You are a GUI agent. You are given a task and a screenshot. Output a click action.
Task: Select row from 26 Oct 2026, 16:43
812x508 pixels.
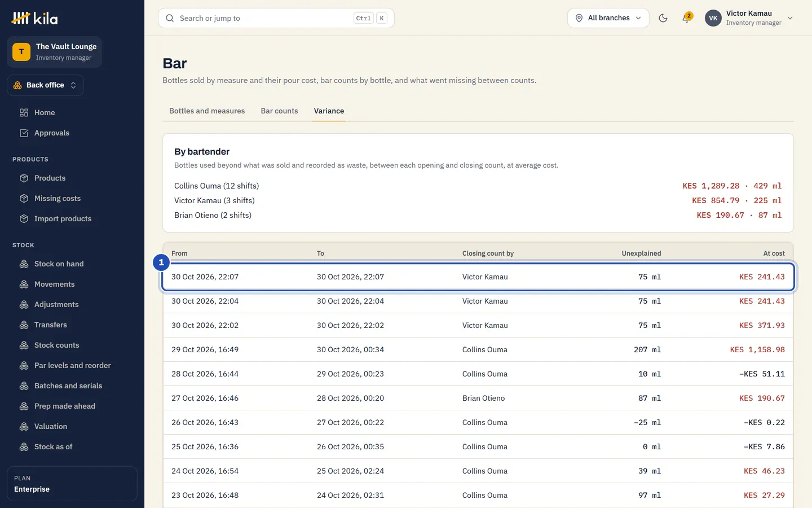(478, 422)
